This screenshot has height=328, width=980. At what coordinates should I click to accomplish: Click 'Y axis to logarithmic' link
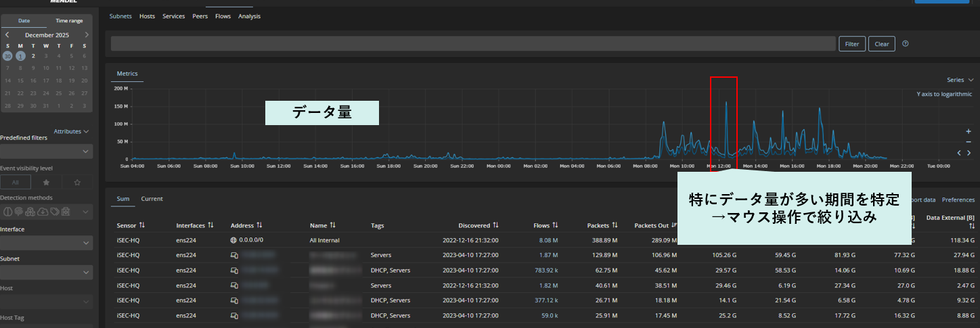point(944,94)
